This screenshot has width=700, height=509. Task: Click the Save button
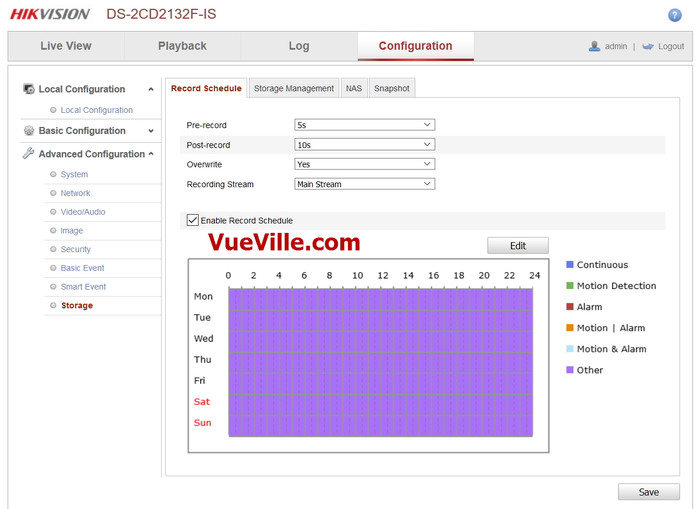648,492
